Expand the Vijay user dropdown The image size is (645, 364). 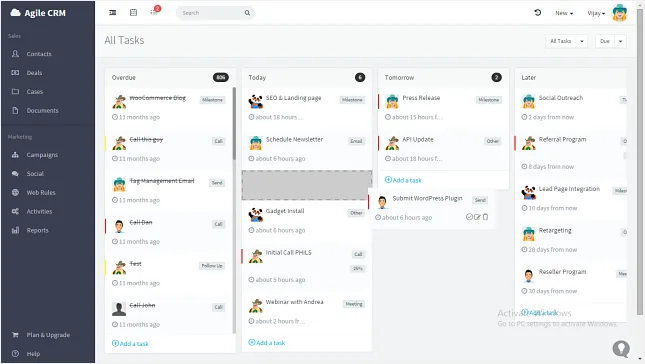[596, 13]
